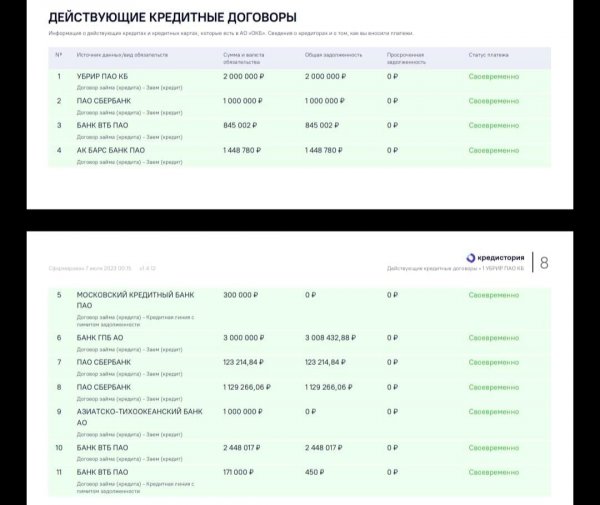Click ПАО СБЕРБАНК in row 7

tap(104, 362)
